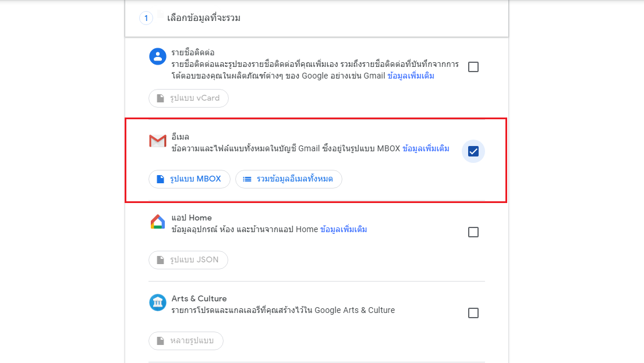Enable the Contacts export checkbox

[473, 67]
